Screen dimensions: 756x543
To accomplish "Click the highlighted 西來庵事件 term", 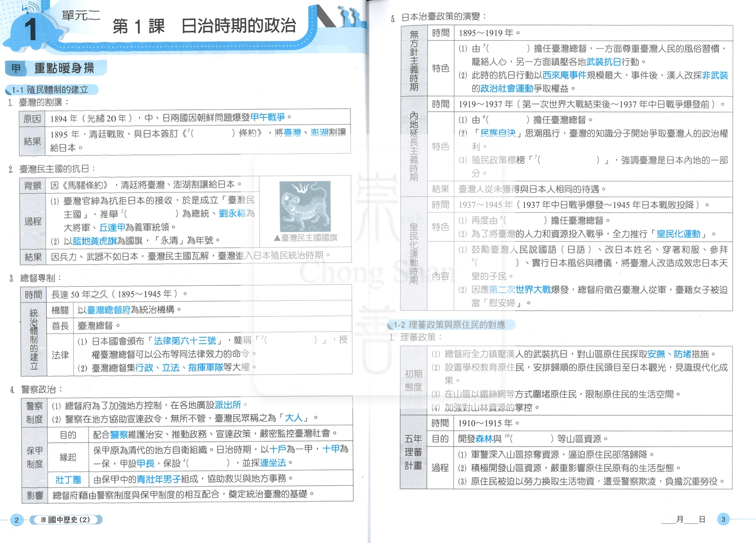I will pos(564,75).
